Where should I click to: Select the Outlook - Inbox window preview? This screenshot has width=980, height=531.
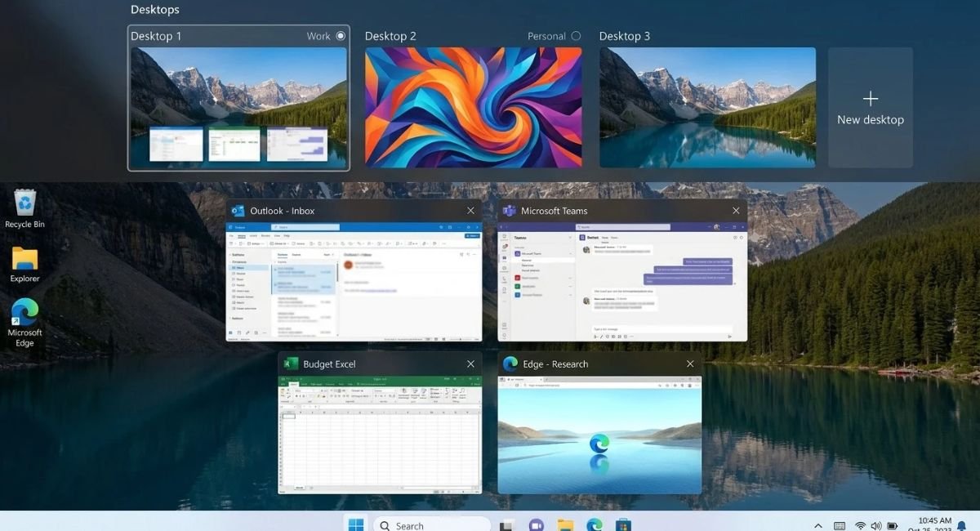[354, 282]
